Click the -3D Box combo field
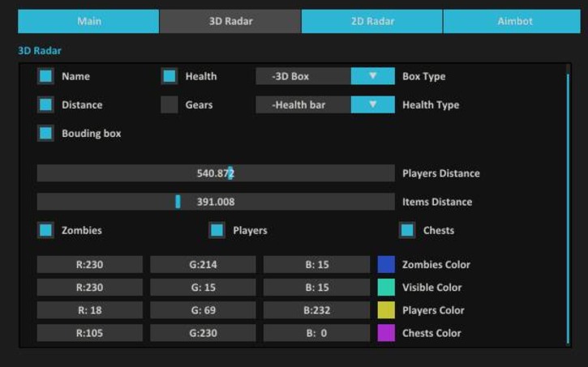 click(x=303, y=76)
